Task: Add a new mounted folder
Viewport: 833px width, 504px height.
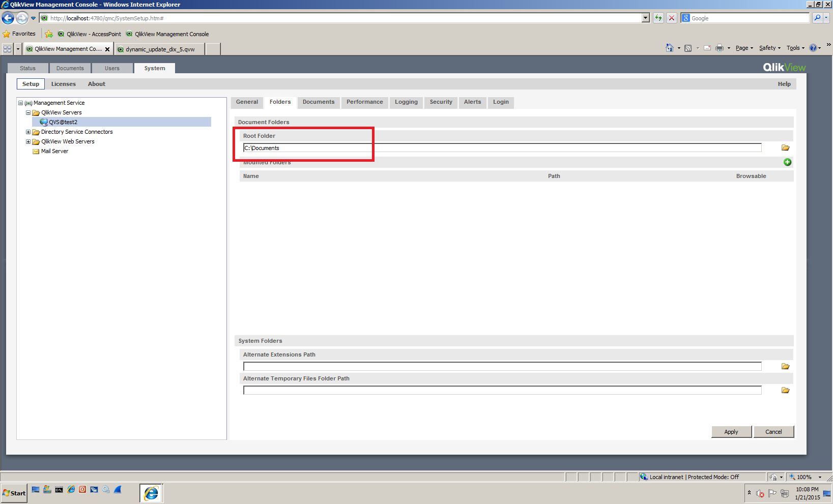Action: point(787,162)
